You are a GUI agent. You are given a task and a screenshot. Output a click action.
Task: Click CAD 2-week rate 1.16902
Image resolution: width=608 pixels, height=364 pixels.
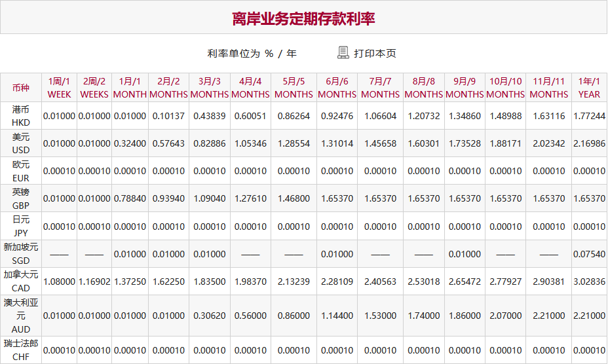pyautogui.click(x=94, y=282)
